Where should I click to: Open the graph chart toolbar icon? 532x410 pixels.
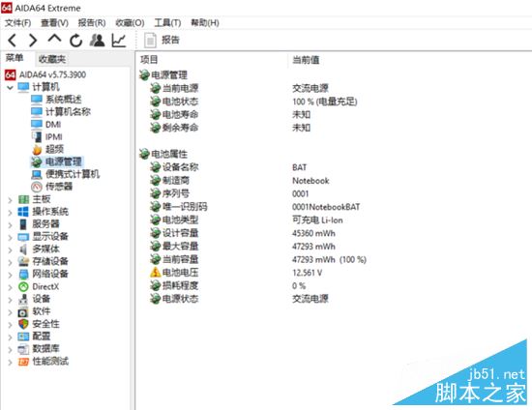(x=119, y=41)
